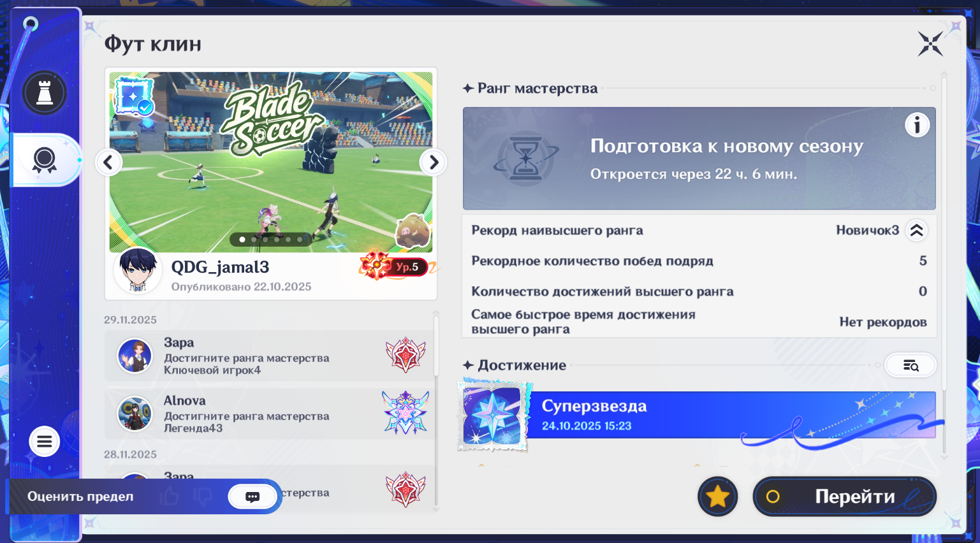This screenshot has width=980, height=543.
Task: Show previous Blade Soccer preview image
Action: point(108,163)
